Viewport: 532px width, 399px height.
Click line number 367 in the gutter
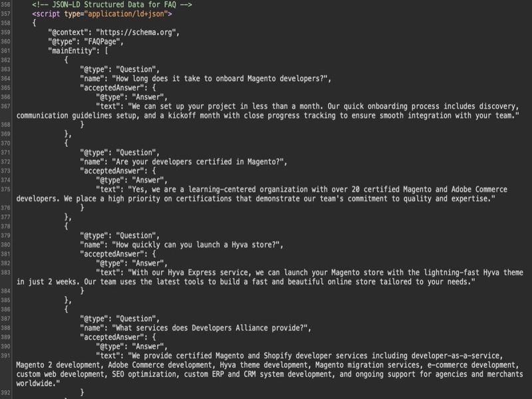click(x=5, y=106)
